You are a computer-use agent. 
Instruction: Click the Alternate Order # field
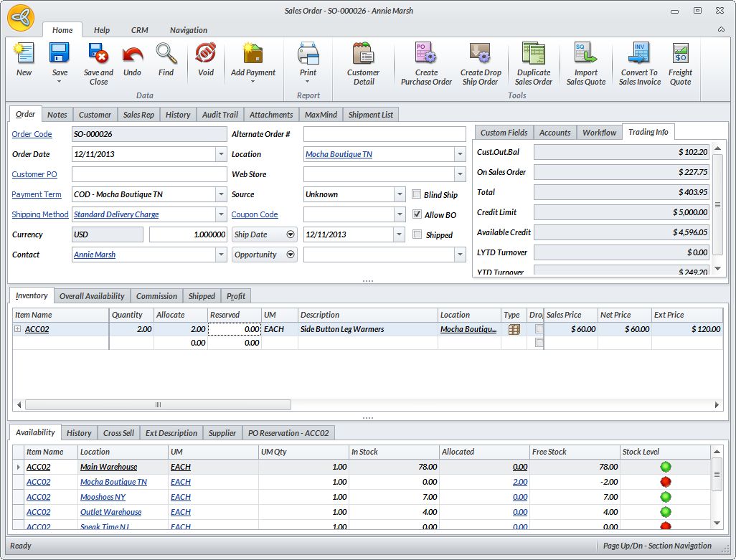384,134
